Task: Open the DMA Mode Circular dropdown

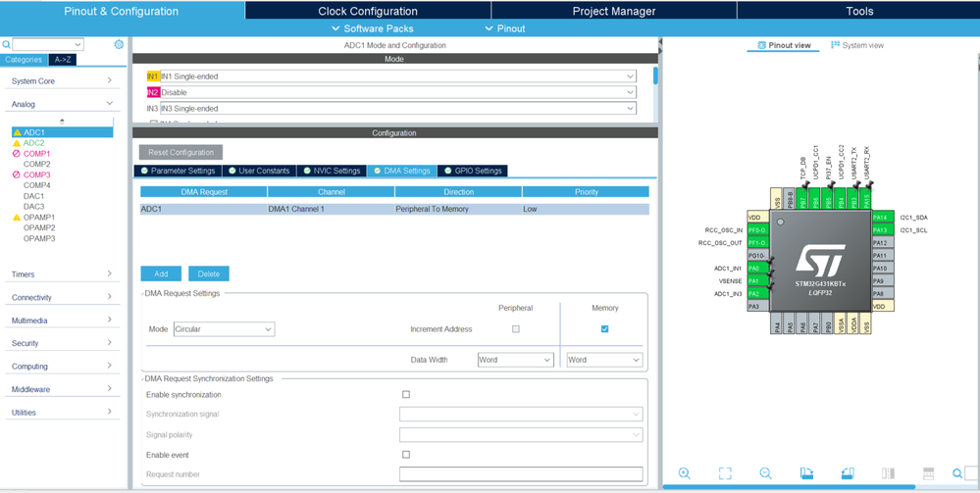Action: click(224, 328)
